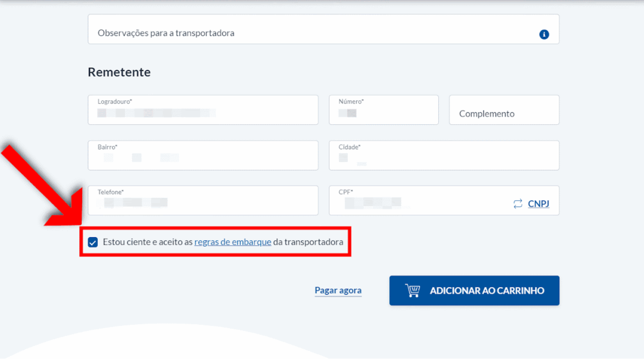Click the shopping cart icon
Viewport: 644px width, 362px height.
[x=413, y=290]
